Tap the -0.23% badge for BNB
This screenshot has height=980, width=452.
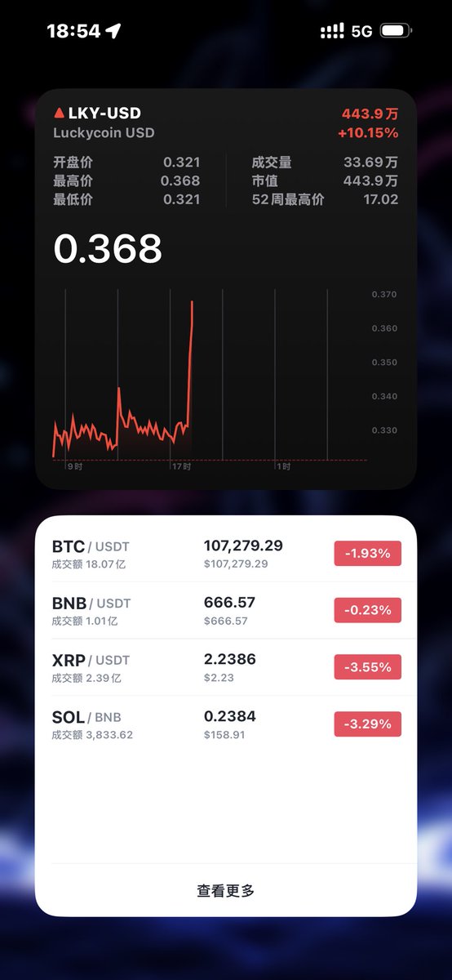click(x=367, y=610)
